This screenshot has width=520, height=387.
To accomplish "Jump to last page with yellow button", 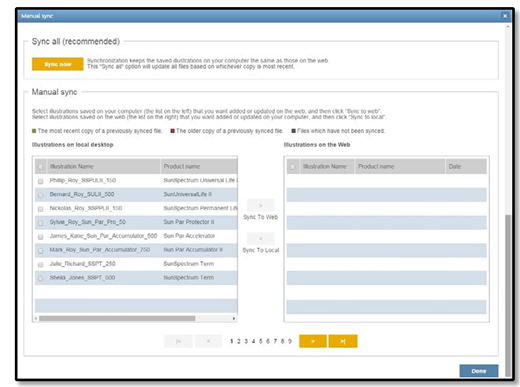I will coord(343,341).
